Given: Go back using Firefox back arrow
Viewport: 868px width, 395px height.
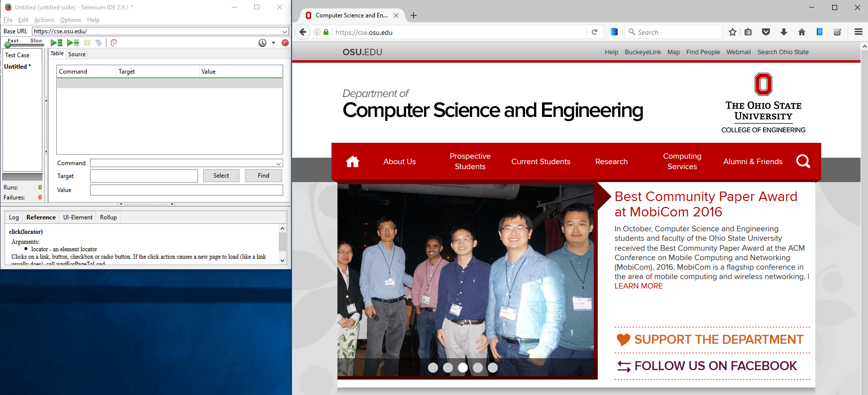Looking at the screenshot, I should pos(303,32).
